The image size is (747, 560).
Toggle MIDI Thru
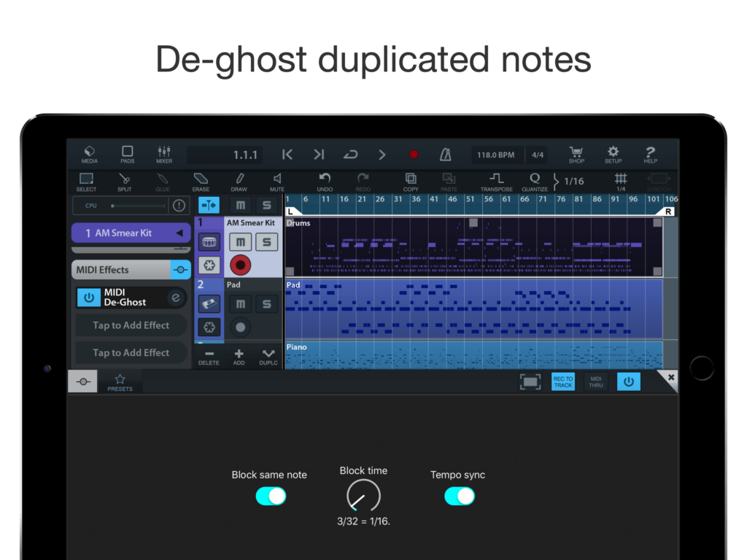pos(596,381)
